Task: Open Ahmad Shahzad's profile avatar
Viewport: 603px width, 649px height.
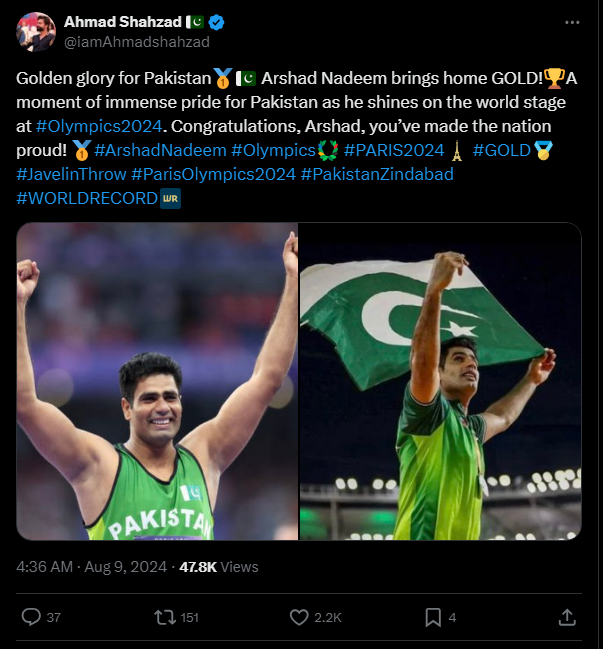Action: pos(34,32)
